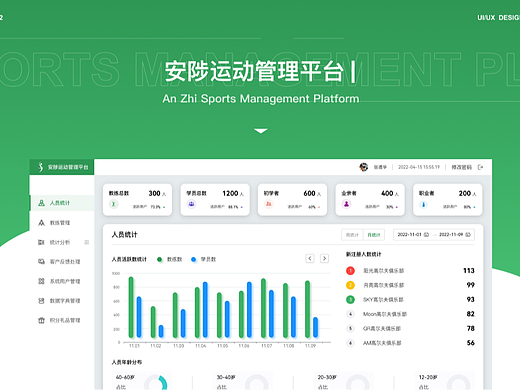Click the username next to the avatar
Image resolution: width=520 pixels, height=390 pixels.
pos(380,167)
